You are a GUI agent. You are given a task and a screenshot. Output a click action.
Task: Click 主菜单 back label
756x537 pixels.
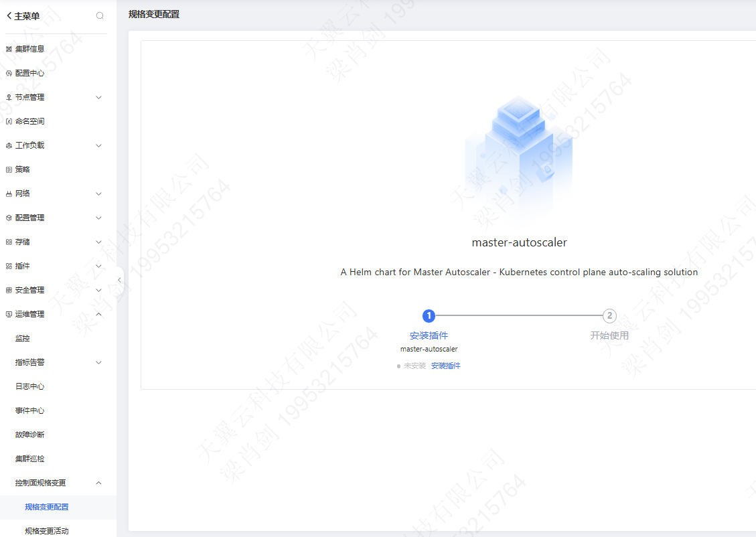(x=27, y=16)
